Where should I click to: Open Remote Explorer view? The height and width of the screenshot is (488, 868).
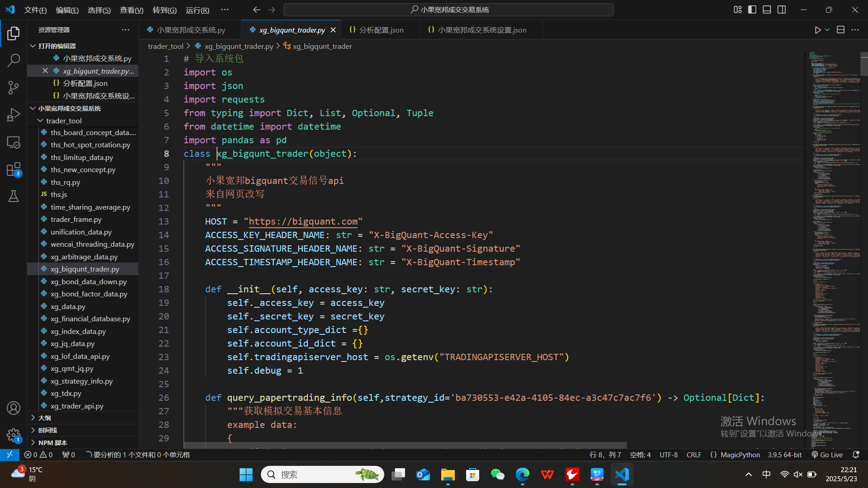[14, 142]
